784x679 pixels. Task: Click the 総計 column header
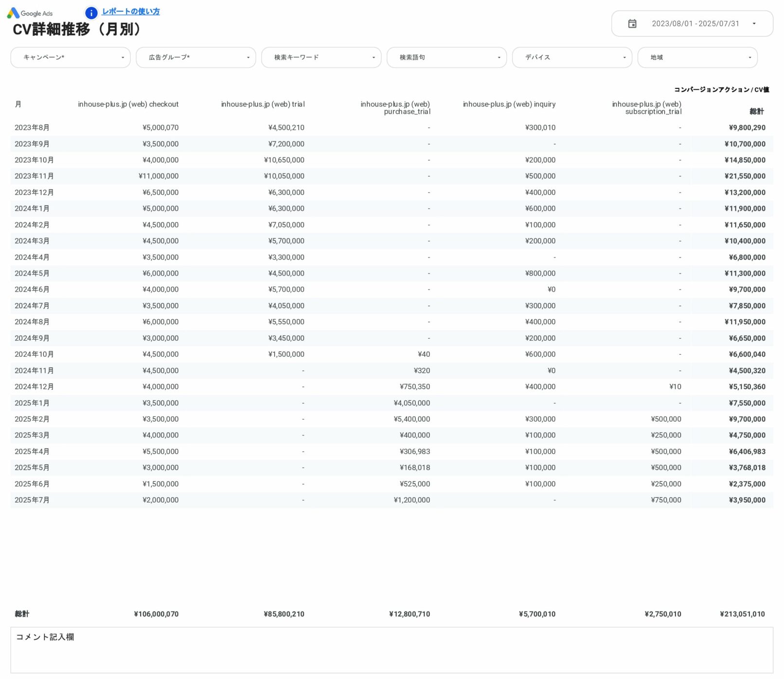tap(756, 112)
